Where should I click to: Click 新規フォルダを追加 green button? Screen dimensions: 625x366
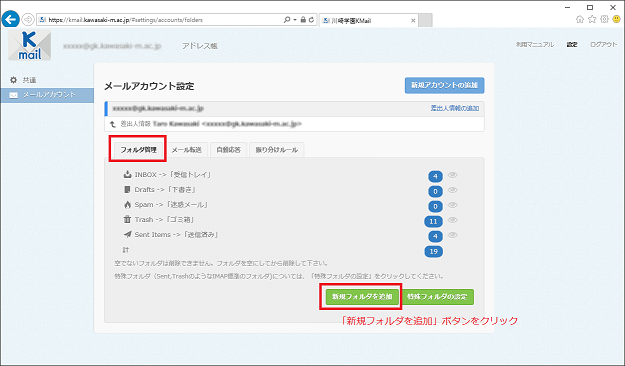pos(362,297)
